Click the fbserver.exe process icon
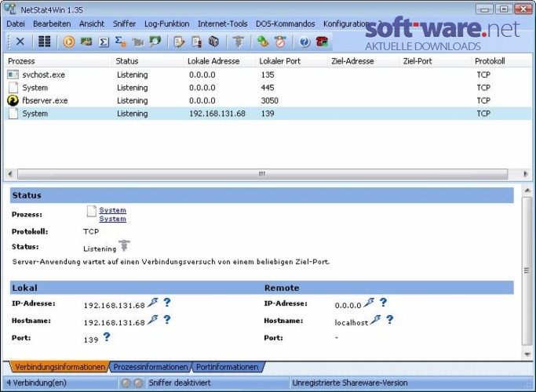 coord(13,100)
